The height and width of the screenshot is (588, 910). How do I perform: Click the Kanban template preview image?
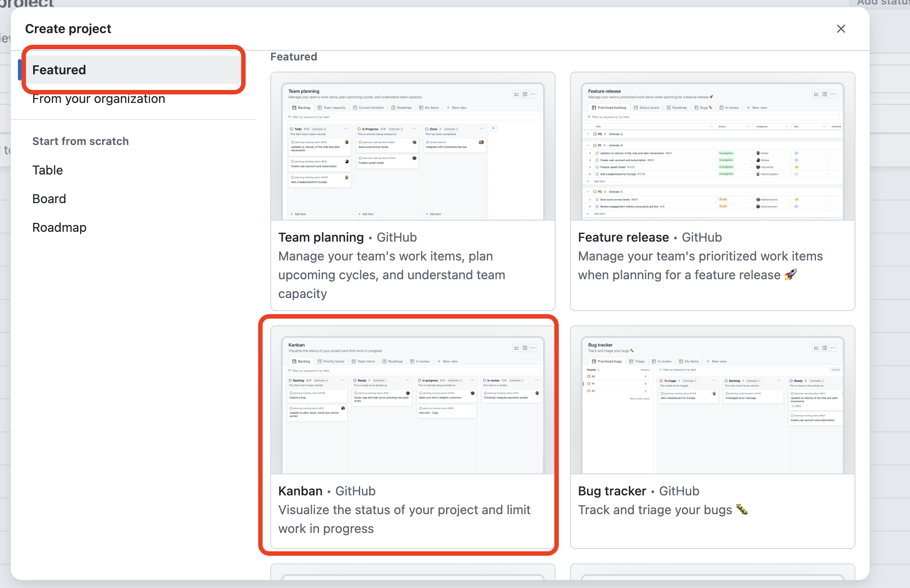(412, 405)
